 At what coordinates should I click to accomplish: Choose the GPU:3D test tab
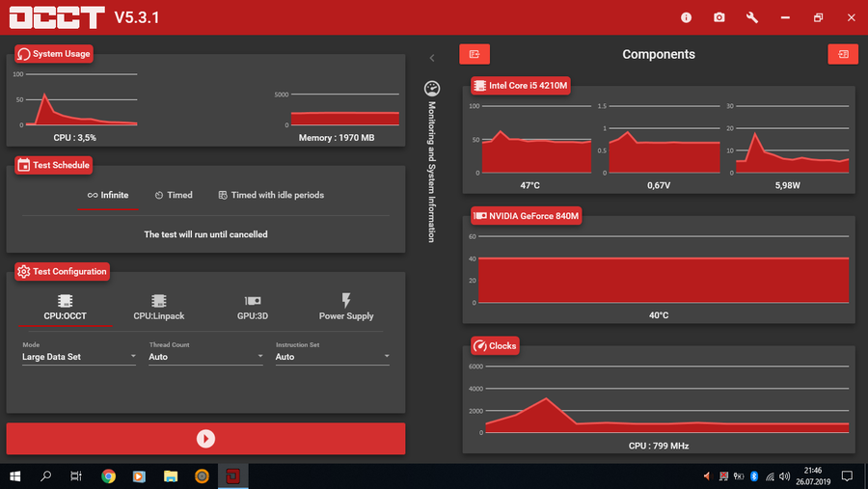pyautogui.click(x=253, y=308)
